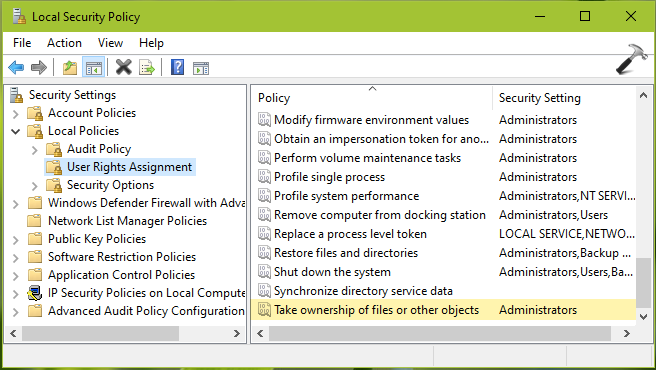Expand Software Restriction Policies node
The image size is (656, 370).
click(x=15, y=258)
